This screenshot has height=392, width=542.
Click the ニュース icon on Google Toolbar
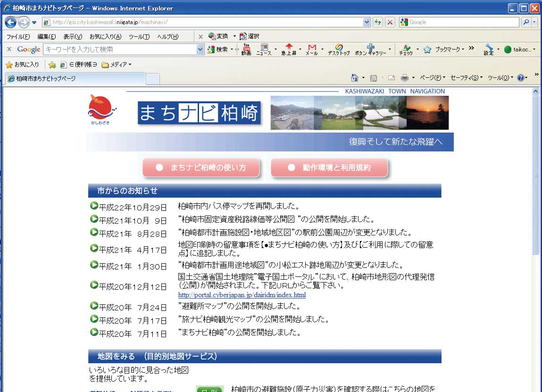pos(265,49)
